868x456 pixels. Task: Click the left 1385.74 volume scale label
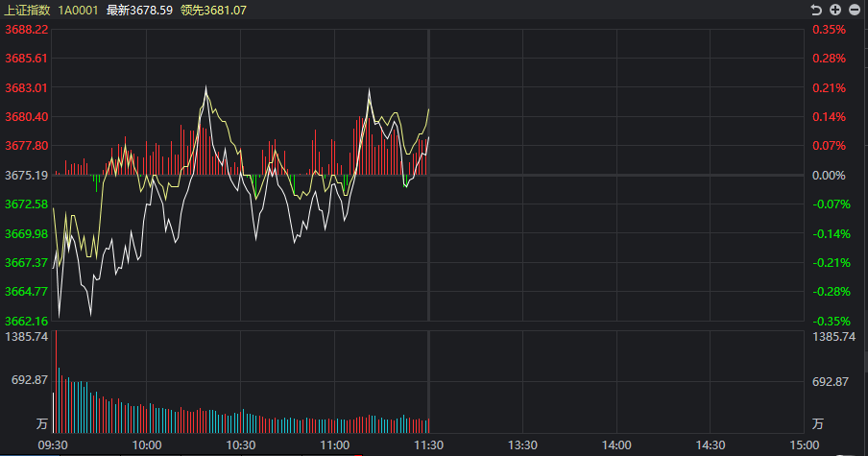[27, 337]
